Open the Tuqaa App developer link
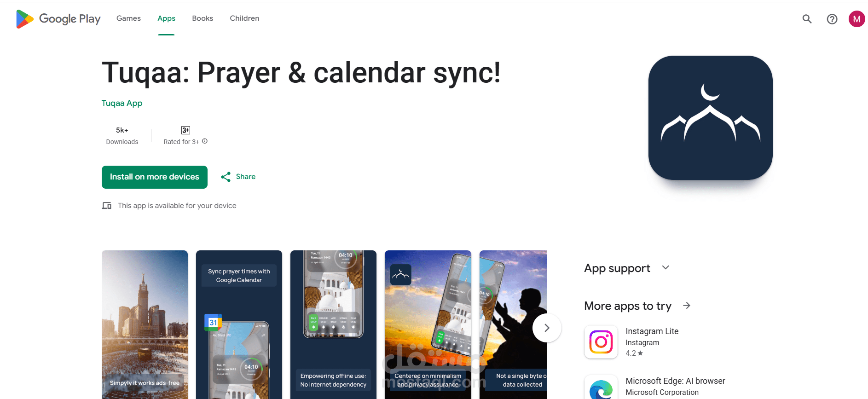The image size is (868, 399). [x=122, y=103]
